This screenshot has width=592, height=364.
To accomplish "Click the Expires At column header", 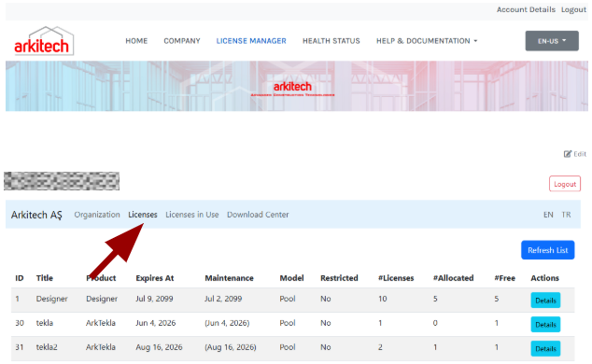I will point(155,278).
